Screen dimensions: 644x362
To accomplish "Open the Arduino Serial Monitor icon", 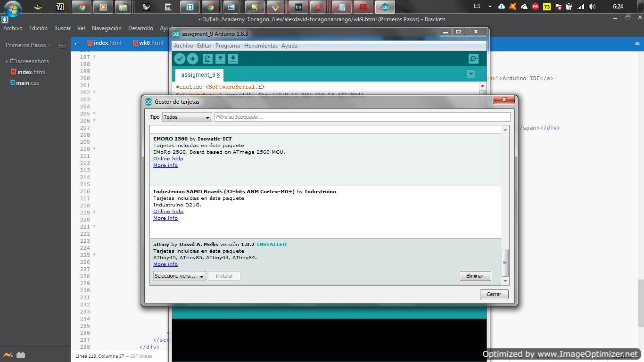I will click(x=473, y=58).
